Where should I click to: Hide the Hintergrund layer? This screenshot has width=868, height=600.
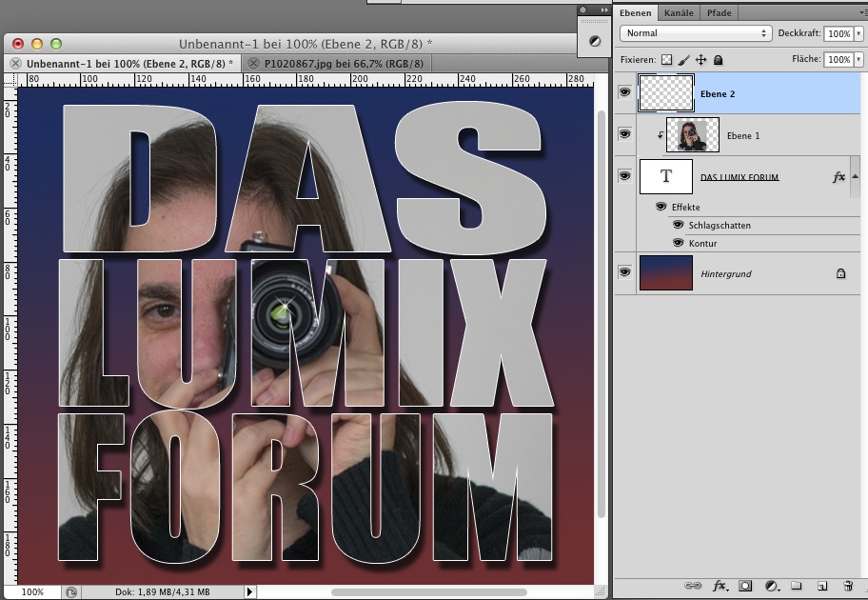624,272
